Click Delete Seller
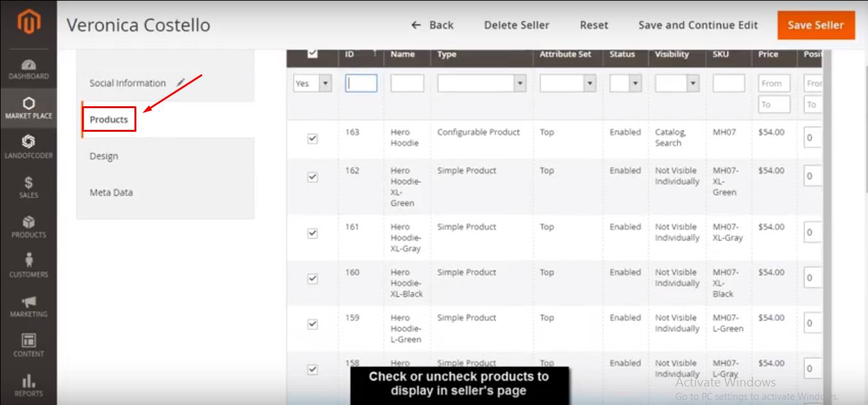Image resolution: width=868 pixels, height=405 pixels. point(517,25)
